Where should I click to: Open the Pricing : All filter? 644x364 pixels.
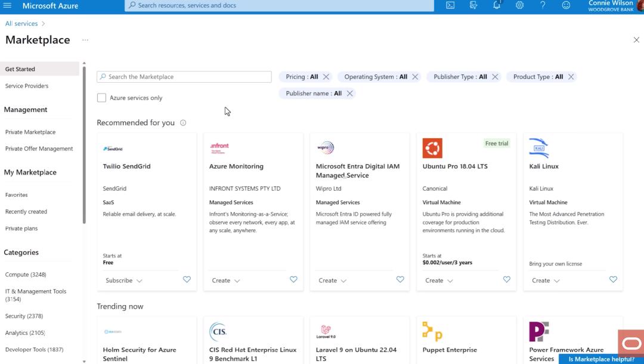tap(302, 77)
